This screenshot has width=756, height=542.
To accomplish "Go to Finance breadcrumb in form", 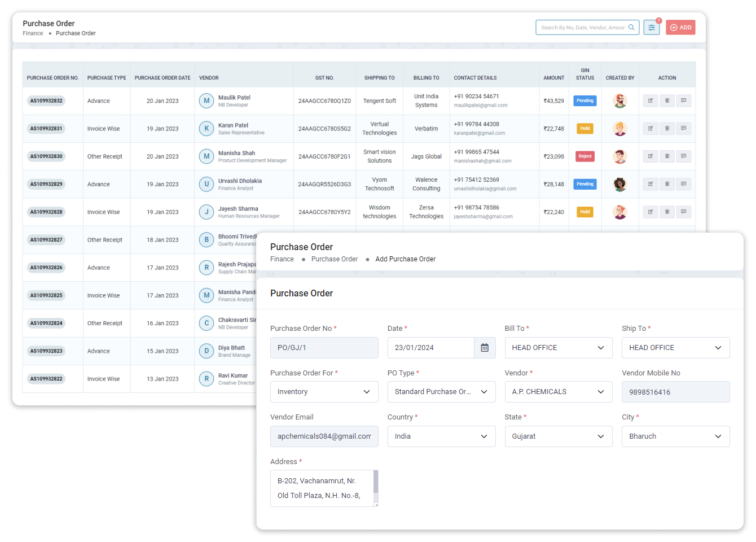I will (282, 259).
